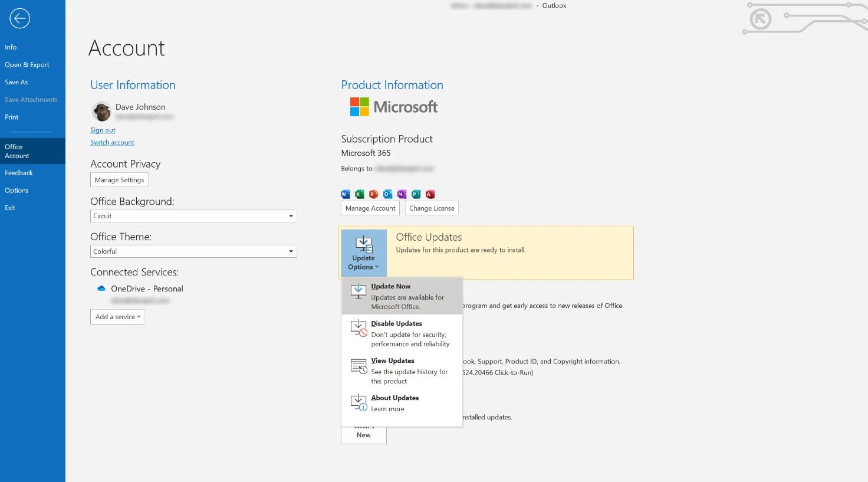
Task: Click the Manage Account button
Action: [370, 208]
